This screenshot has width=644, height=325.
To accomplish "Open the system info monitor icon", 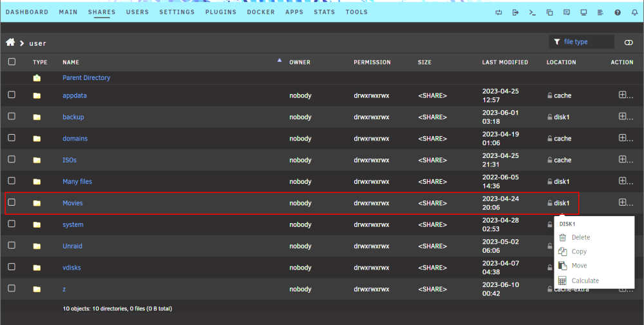I will click(583, 12).
